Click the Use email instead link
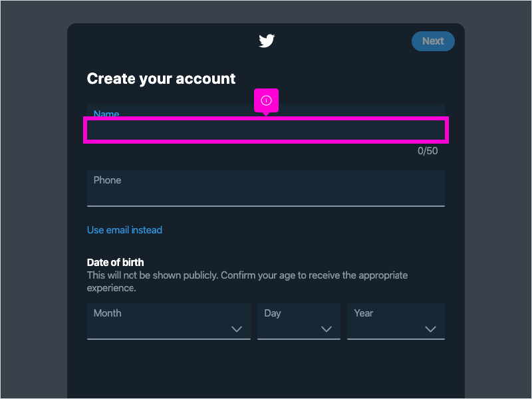Viewport: 532px width, 399px height. click(x=124, y=229)
